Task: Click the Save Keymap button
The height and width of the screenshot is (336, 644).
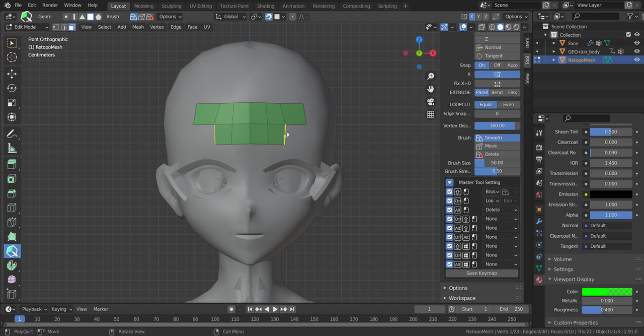Action: point(481,273)
